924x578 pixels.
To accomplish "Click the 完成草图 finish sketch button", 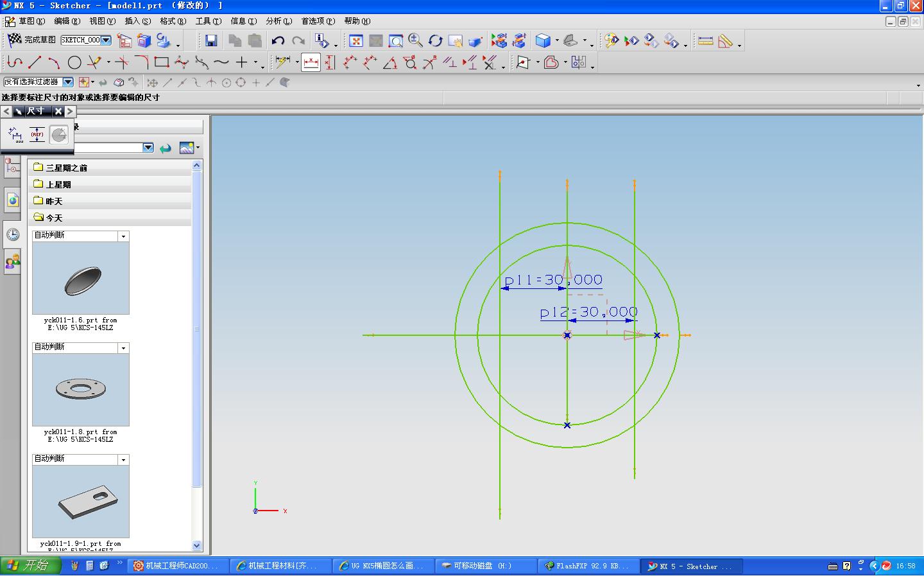I will [x=32, y=40].
